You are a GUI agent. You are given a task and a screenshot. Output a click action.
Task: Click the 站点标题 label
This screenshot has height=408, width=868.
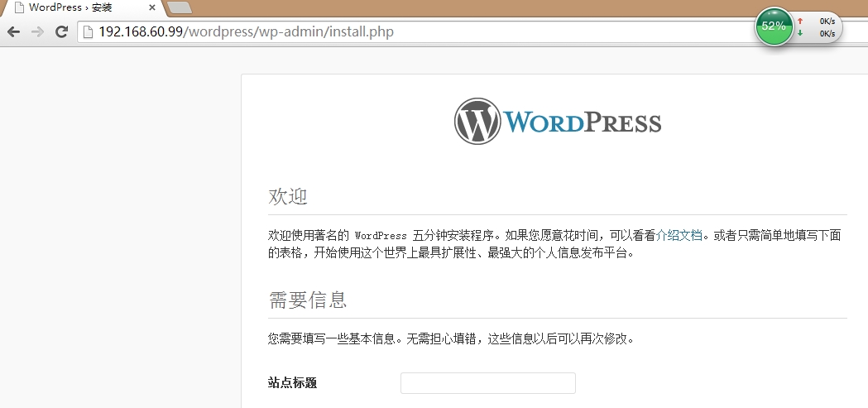292,383
